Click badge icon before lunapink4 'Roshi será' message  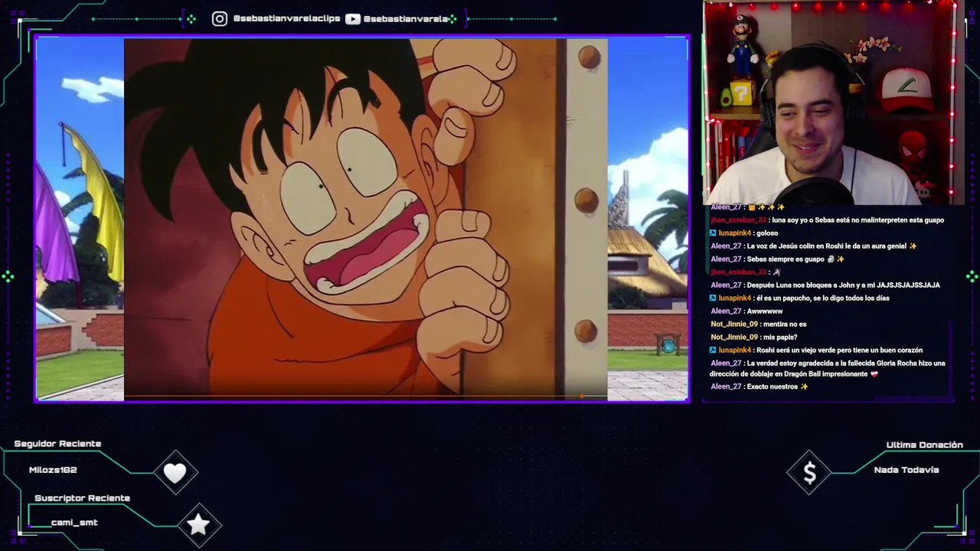713,350
